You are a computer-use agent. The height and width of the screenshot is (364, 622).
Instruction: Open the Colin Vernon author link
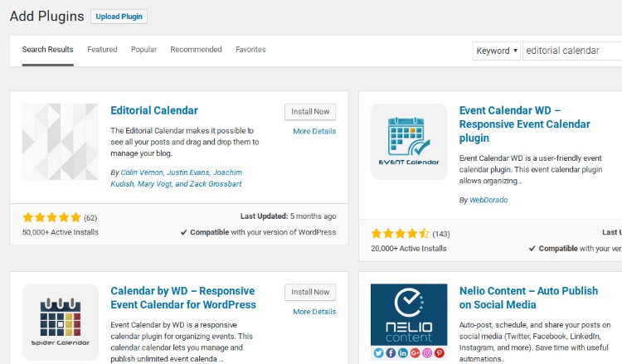(142, 172)
